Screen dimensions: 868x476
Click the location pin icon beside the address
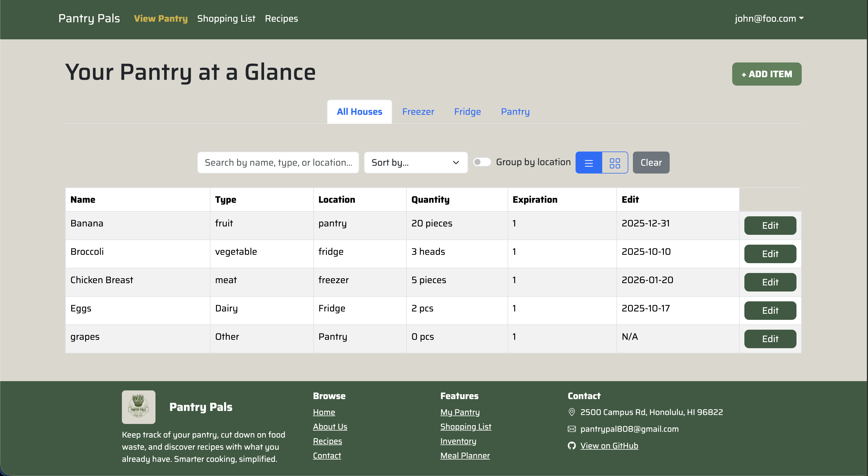[572, 412]
